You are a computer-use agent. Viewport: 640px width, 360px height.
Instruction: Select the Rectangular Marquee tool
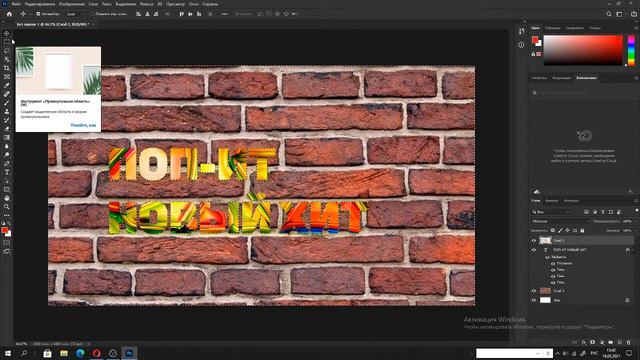click(7, 42)
